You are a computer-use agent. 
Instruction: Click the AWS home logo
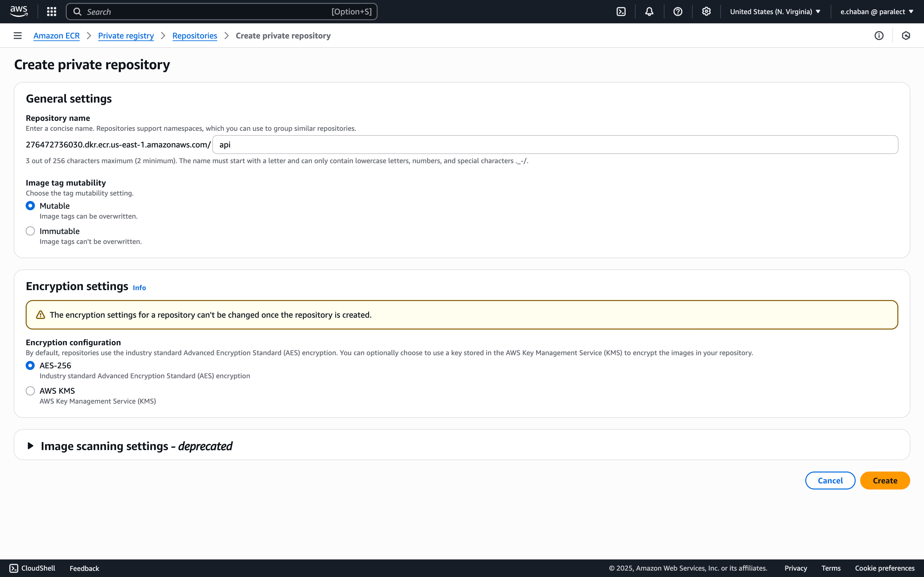point(19,12)
